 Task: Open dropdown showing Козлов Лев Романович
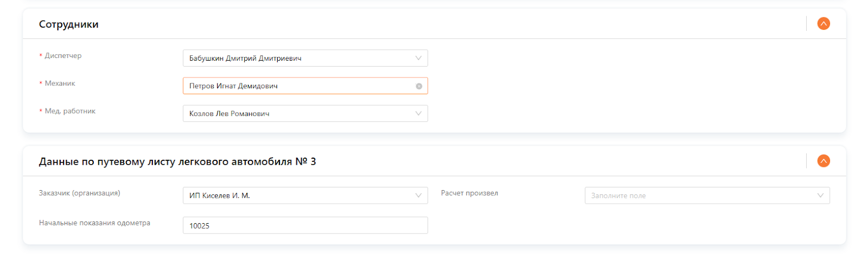tap(298, 113)
